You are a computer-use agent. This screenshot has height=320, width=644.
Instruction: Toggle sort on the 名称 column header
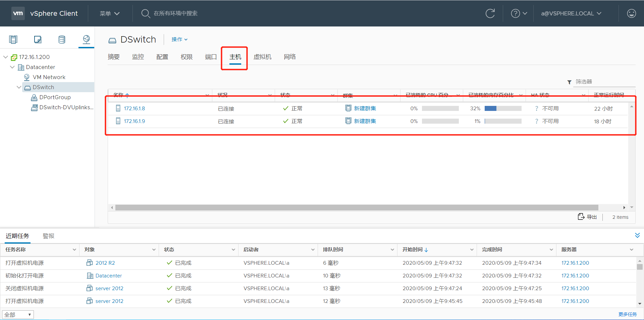point(120,95)
